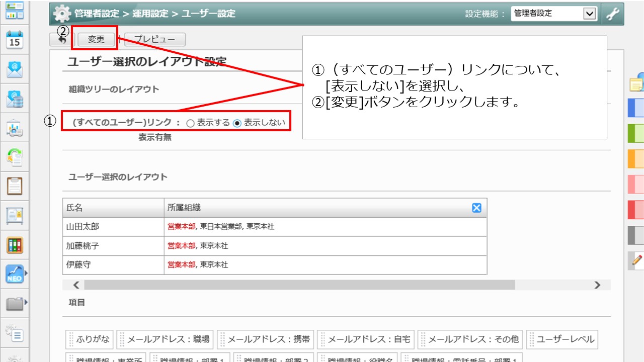This screenshot has height=362, width=644.
Task: Open the colored binders icon
Action: tap(15, 245)
